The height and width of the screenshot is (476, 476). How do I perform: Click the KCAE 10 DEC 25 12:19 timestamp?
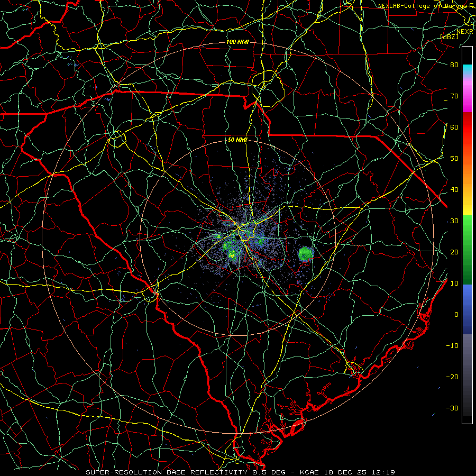pos(347,472)
